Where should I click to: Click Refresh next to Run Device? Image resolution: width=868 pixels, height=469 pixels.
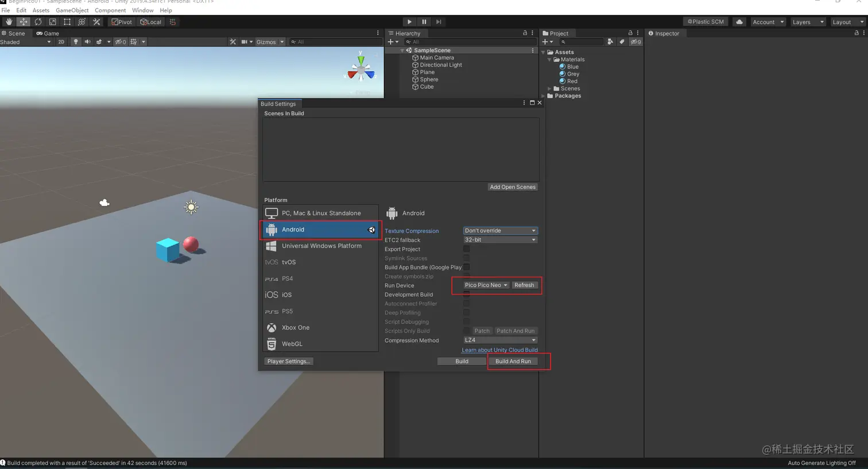(x=524, y=285)
